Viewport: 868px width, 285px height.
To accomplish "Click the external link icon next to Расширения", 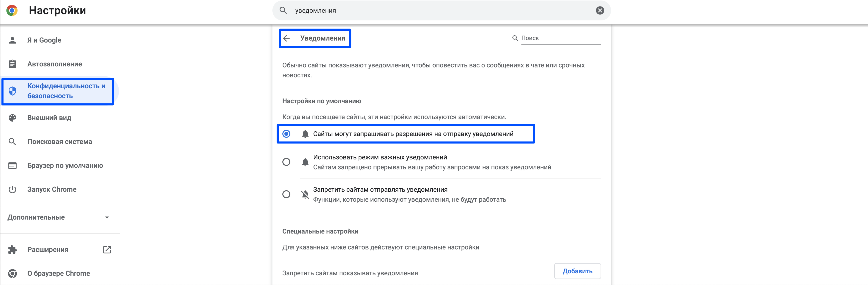I will click(x=107, y=250).
